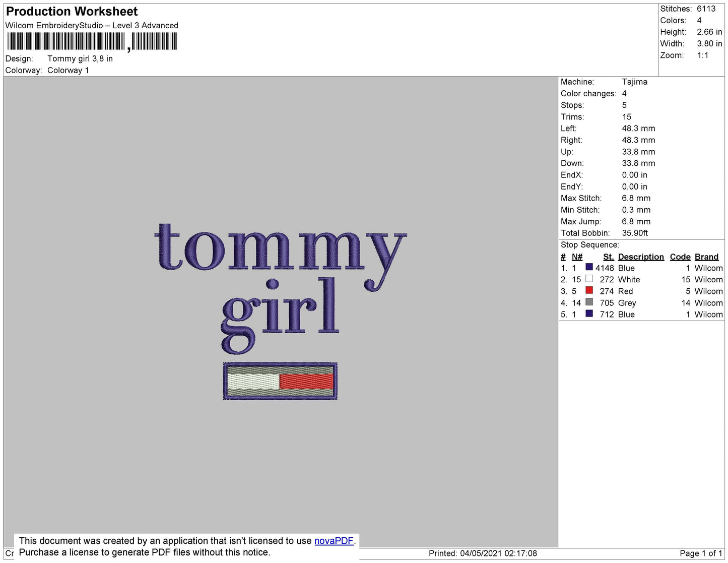Screen dimensions: 728x563
Task: Click the 'Stop Sequence:' heading
Action: [x=590, y=244]
